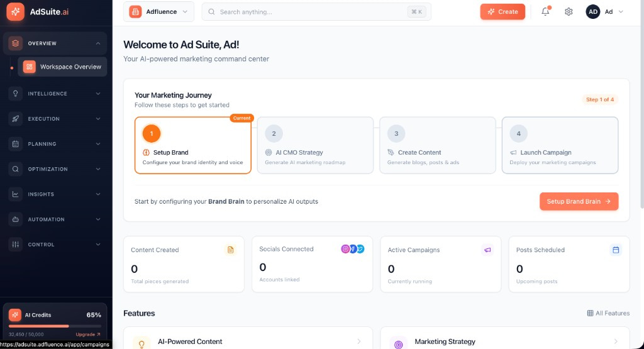Click the Intelligence lightbulb icon
The image size is (644, 349).
(x=15, y=94)
